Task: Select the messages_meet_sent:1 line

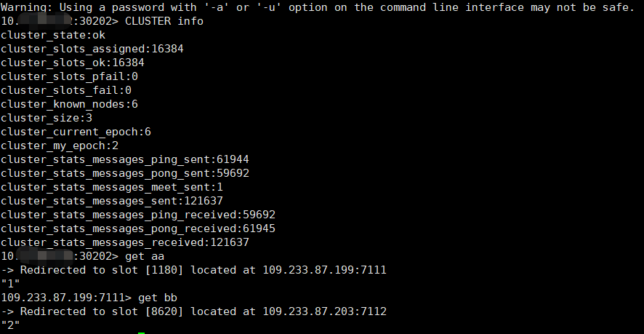Action: click(x=112, y=187)
